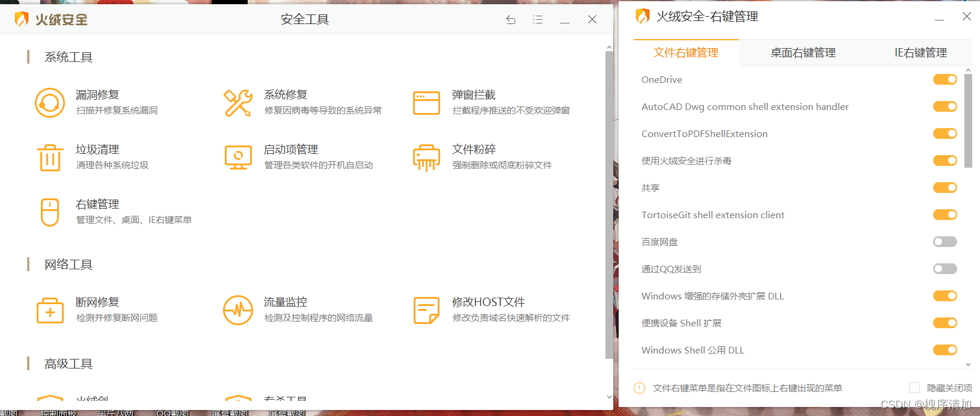Screen dimensions: 980x416
Task: Enable the 百度网盘 switch
Action: coord(945,242)
